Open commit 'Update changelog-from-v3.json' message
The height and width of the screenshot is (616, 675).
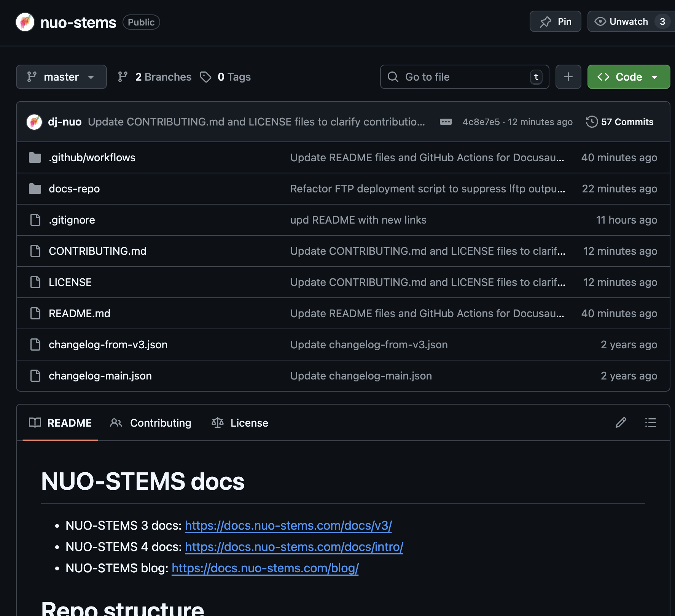[x=369, y=345]
